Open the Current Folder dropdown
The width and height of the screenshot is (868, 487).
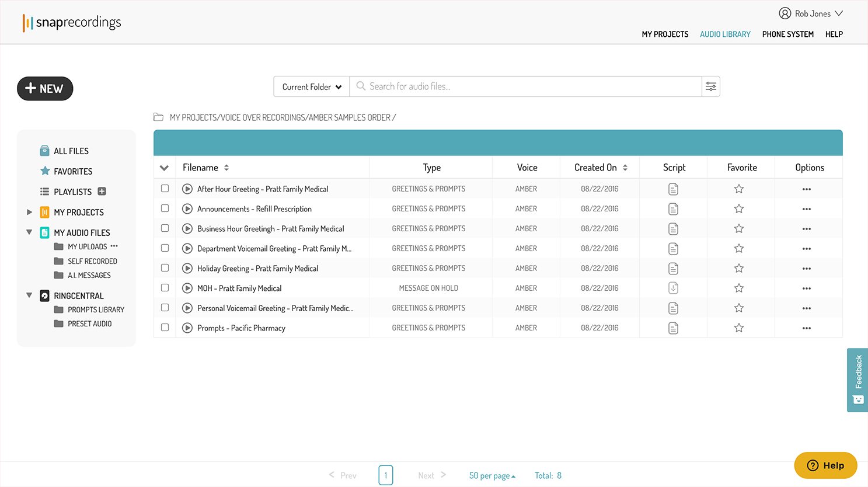point(311,86)
